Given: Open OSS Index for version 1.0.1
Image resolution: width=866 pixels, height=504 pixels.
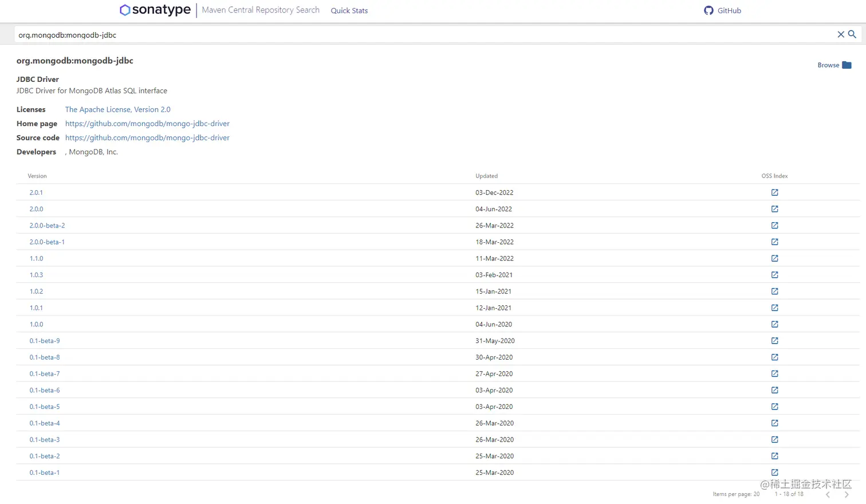Looking at the screenshot, I should pyautogui.click(x=774, y=308).
